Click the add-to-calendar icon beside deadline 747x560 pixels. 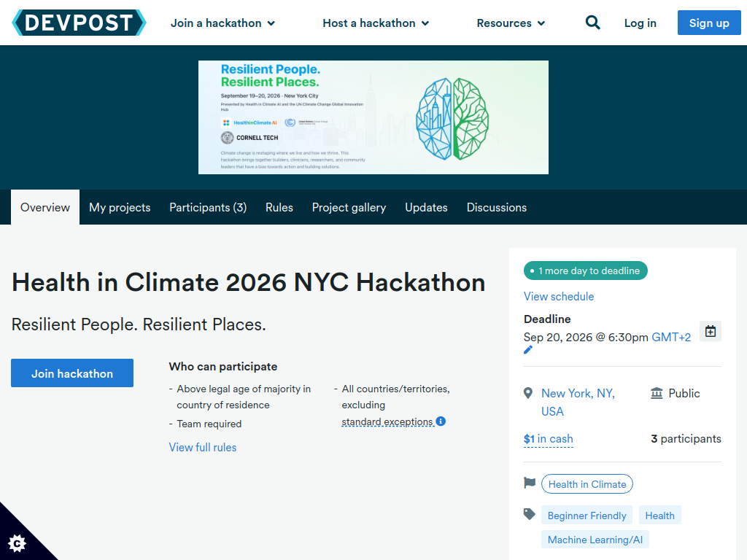pos(711,332)
